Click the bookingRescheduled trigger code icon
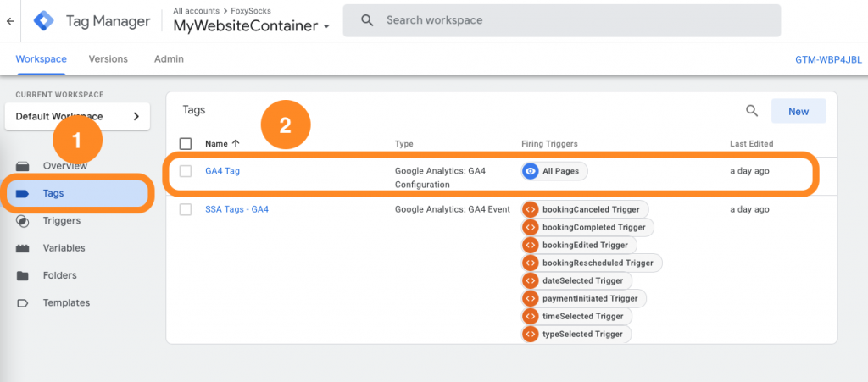 (x=531, y=263)
